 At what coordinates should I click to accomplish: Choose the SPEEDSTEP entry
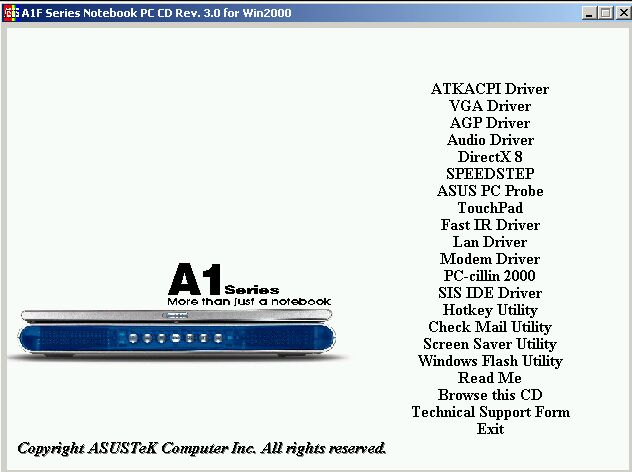[x=490, y=174]
